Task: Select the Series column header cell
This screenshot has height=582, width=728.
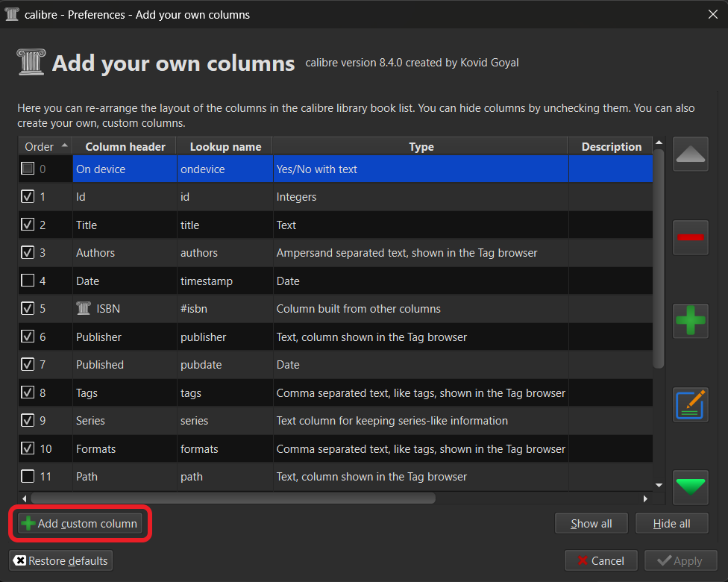Action: click(x=125, y=420)
